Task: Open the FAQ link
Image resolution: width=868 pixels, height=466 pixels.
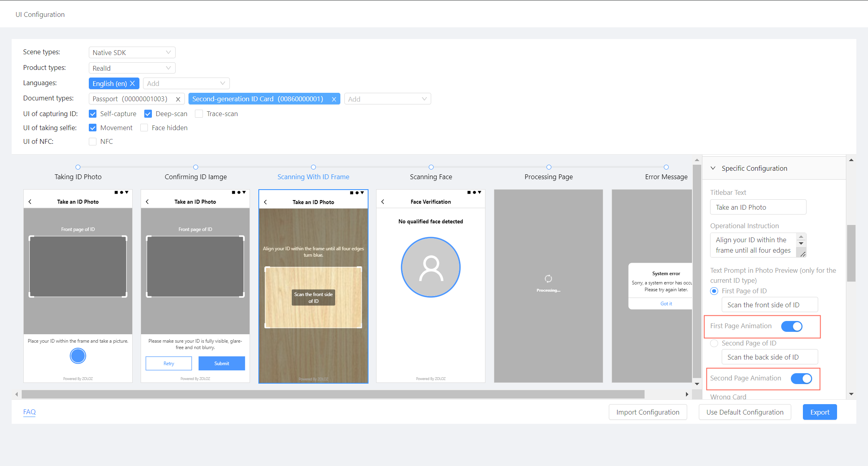Action: pos(29,412)
